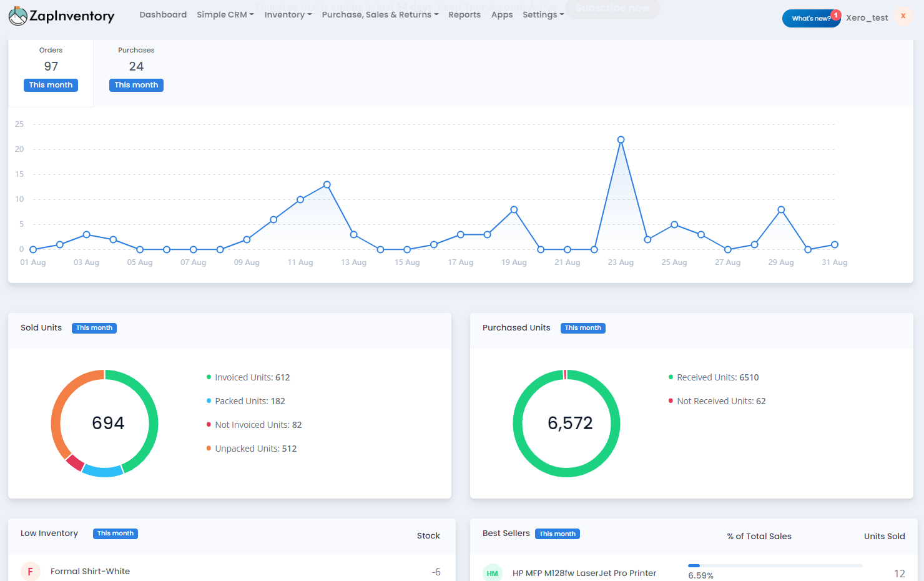The height and width of the screenshot is (581, 924).
Task: Change Purchases period via This month badge
Action: [x=136, y=85]
